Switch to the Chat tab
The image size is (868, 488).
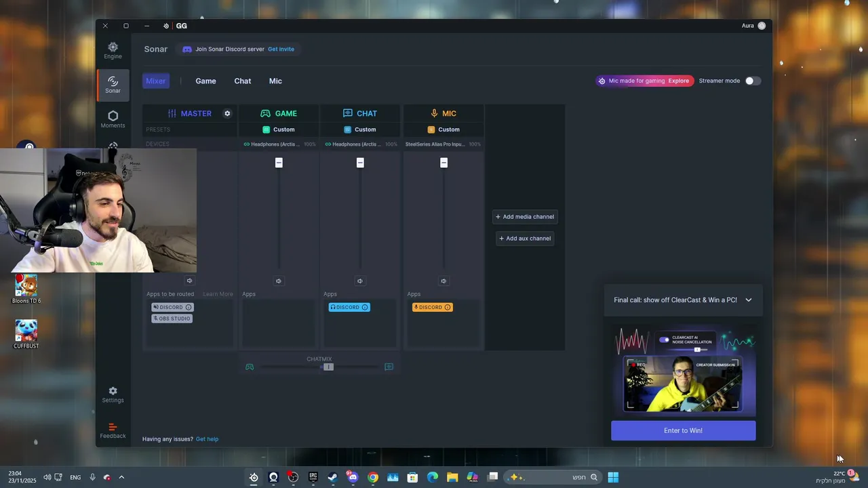[x=243, y=81]
